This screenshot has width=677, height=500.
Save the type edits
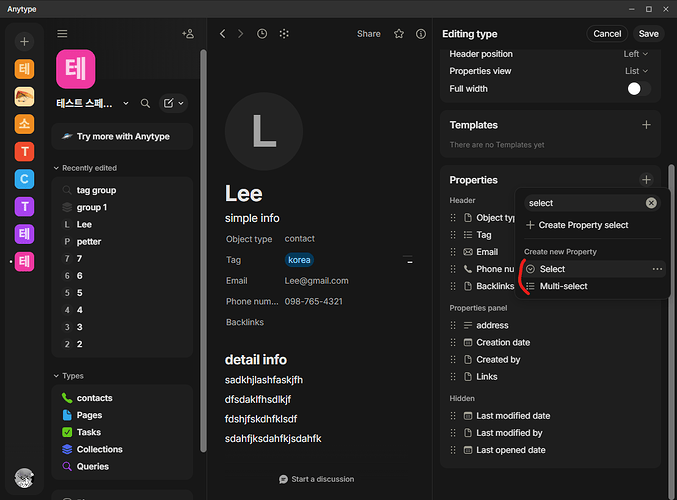point(649,34)
